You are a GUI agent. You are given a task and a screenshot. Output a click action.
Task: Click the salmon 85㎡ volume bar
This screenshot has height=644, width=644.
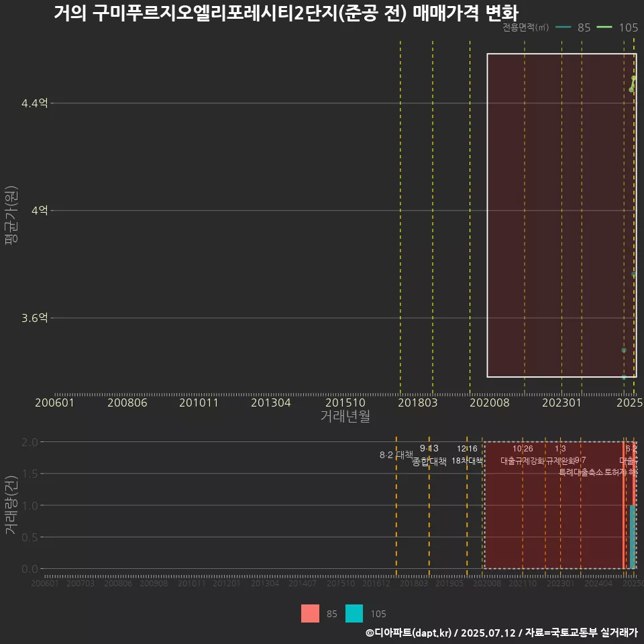click(x=624, y=505)
